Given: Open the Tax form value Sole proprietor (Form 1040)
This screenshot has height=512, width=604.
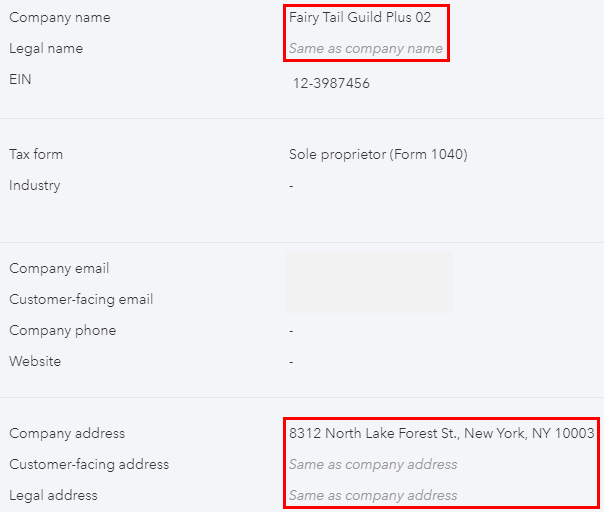Looking at the screenshot, I should [378, 154].
